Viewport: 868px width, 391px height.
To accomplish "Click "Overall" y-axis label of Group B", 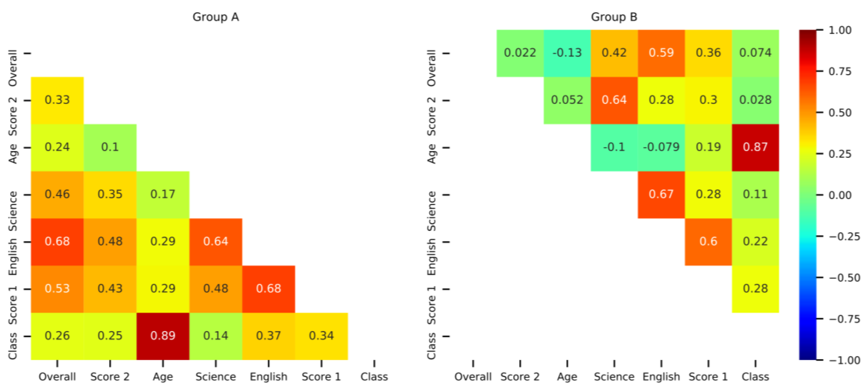I will (x=431, y=68).
